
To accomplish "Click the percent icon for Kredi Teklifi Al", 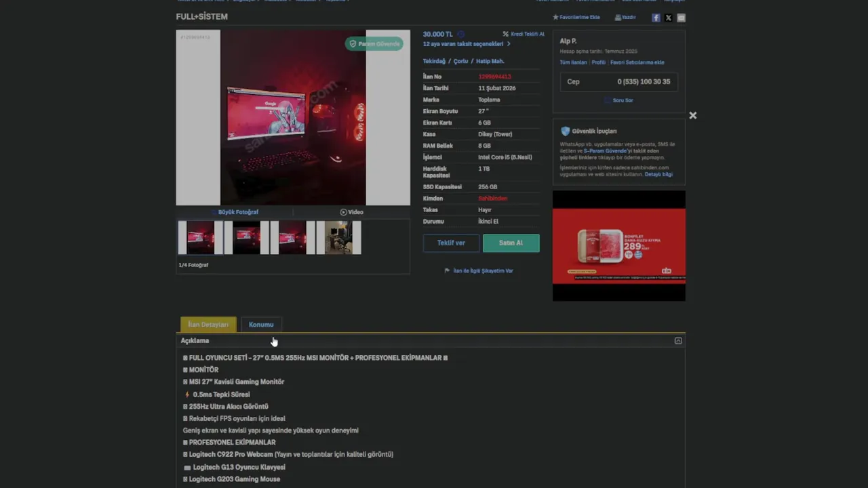I will point(505,34).
